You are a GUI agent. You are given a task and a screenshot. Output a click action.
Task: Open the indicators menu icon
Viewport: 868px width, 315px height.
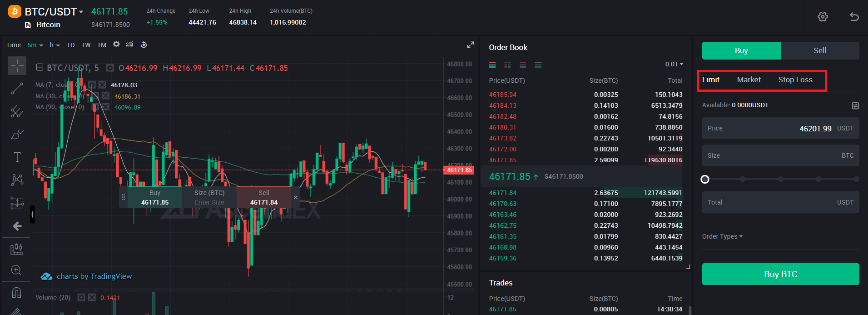pyautogui.click(x=130, y=45)
